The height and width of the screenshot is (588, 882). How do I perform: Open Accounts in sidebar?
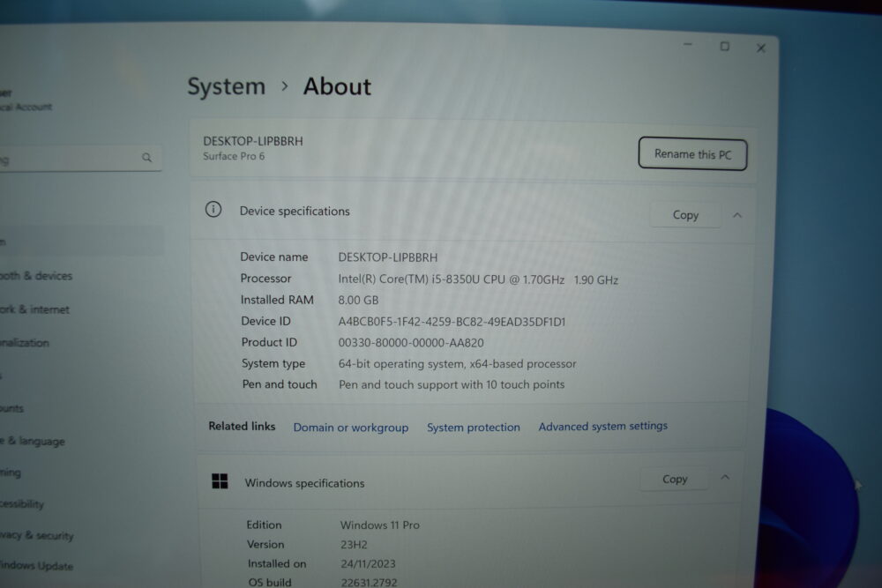[x=11, y=409]
